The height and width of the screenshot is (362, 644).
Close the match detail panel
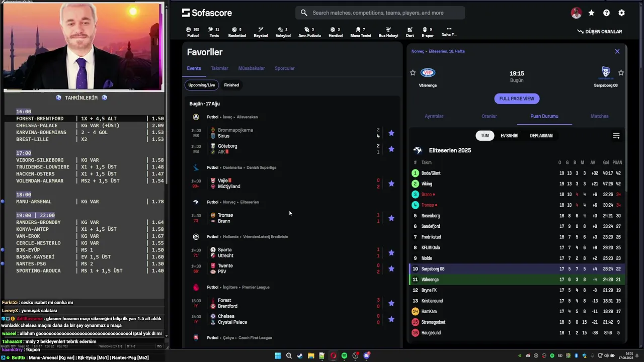(x=617, y=51)
